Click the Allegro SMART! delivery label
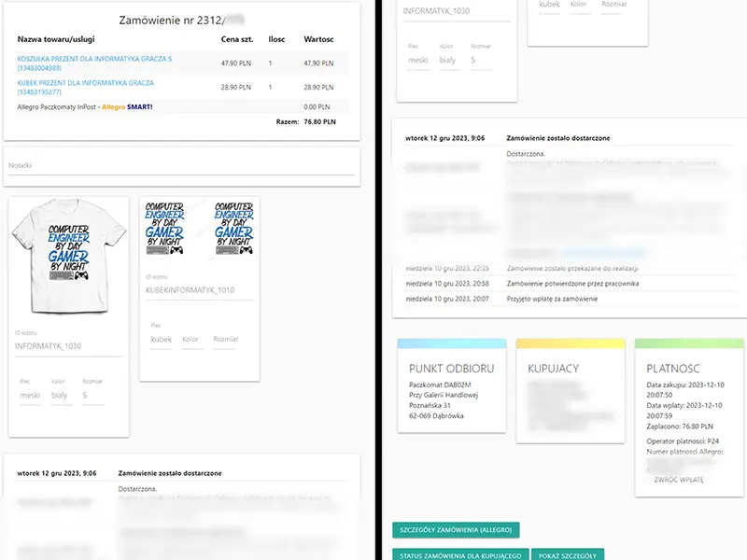 click(127, 107)
